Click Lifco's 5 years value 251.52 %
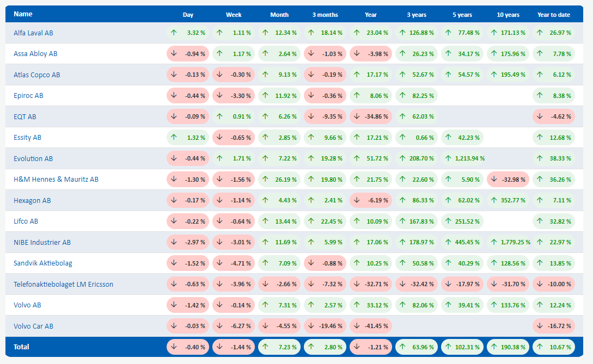The height and width of the screenshot is (364, 593). [x=467, y=221]
